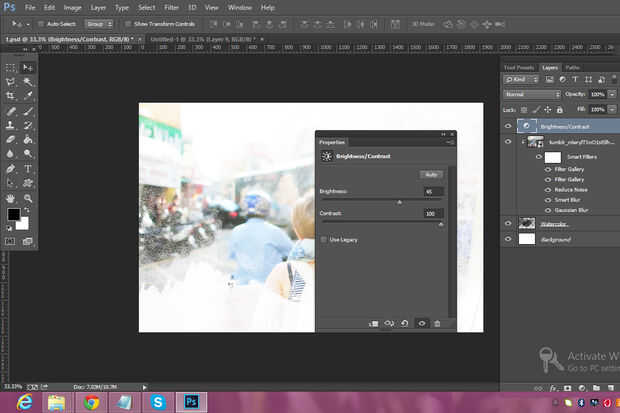Clip adjustment to layer below icon

[x=373, y=323]
